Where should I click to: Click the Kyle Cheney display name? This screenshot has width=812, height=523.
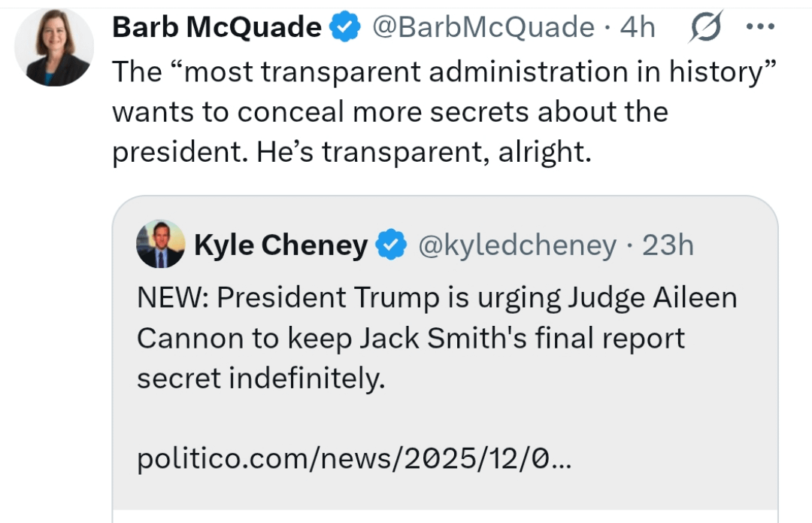(280, 245)
